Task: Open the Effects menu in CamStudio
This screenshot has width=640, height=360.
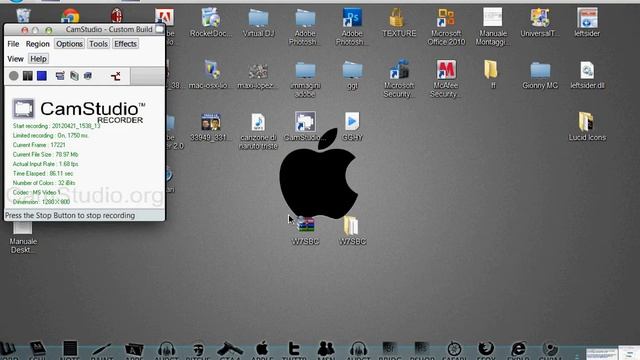Action: coord(125,44)
